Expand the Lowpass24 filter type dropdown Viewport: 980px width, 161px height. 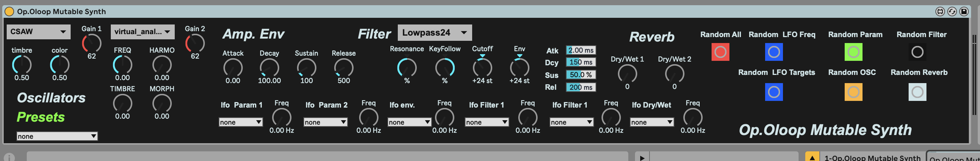tap(435, 33)
